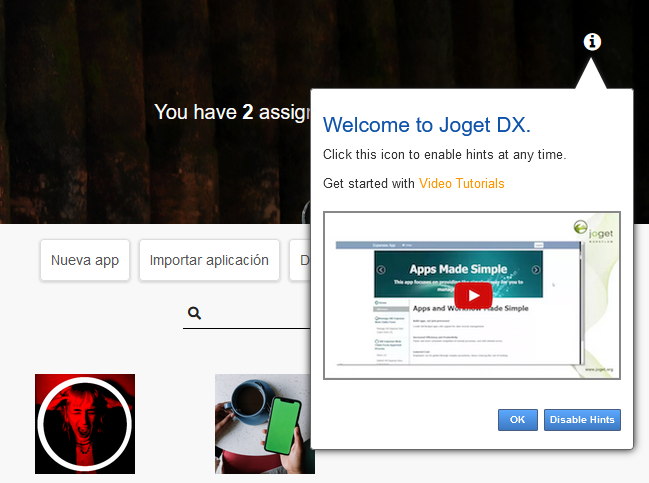Play the Joget tutorial video

(x=473, y=296)
